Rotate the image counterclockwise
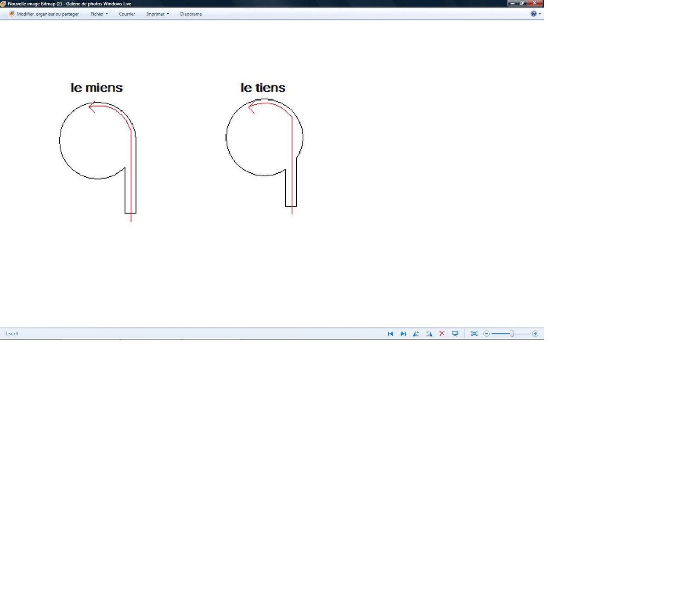 [416, 334]
